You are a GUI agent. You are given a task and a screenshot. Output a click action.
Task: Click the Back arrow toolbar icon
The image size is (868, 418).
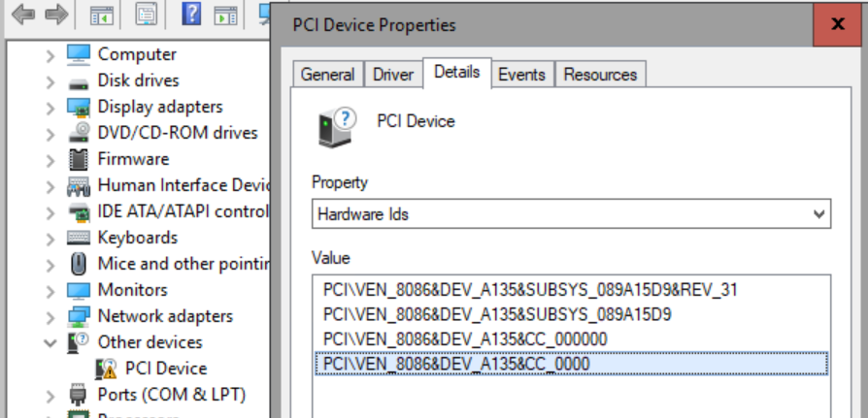pos(23,15)
